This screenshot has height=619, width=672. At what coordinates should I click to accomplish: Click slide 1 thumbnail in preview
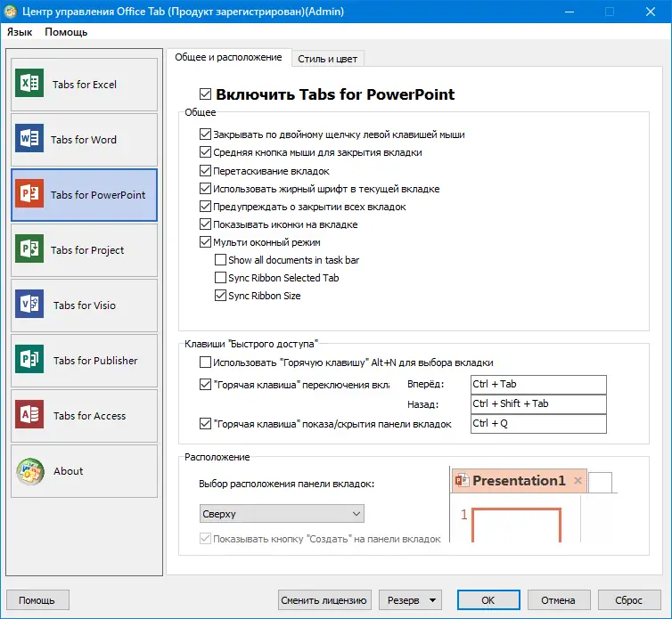tap(516, 525)
